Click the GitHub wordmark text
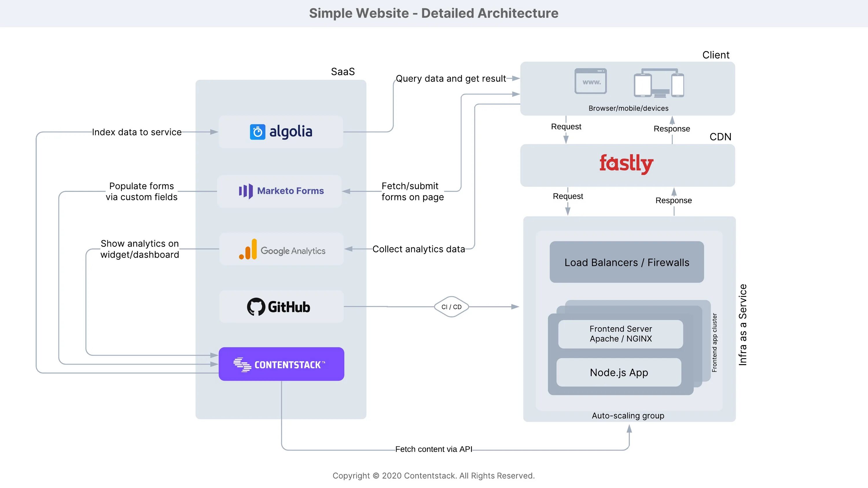 click(x=289, y=307)
